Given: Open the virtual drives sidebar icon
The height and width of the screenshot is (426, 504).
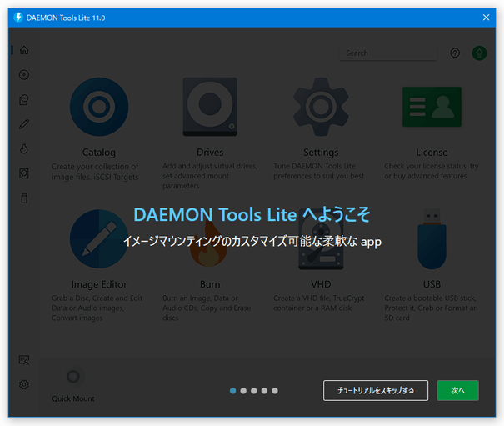Looking at the screenshot, I should [24, 99].
